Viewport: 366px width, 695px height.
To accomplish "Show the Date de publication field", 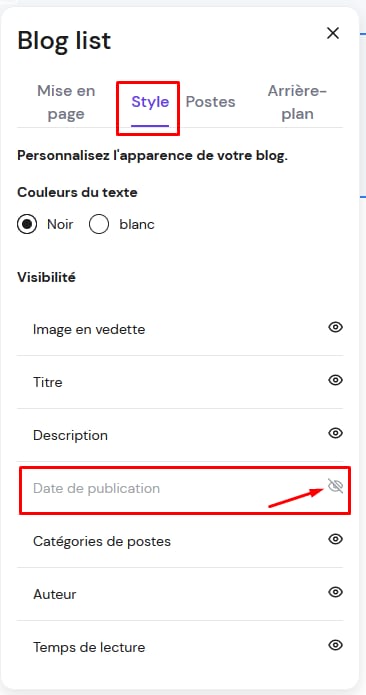I will (335, 486).
